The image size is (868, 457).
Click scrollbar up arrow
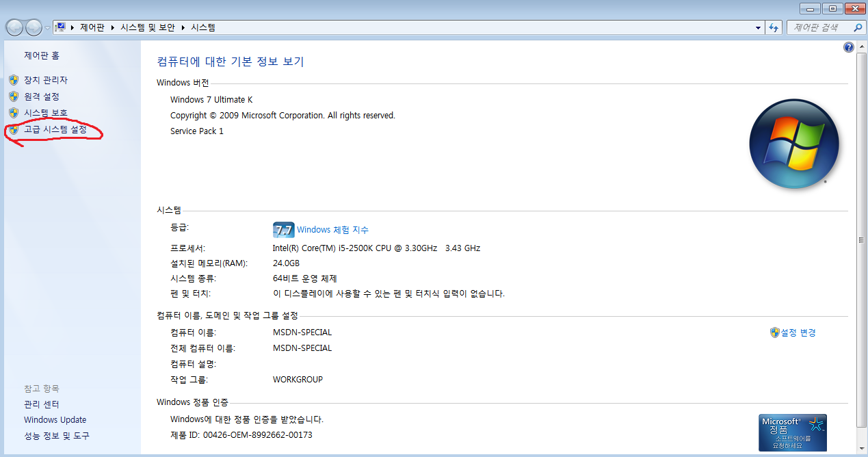(x=863, y=47)
